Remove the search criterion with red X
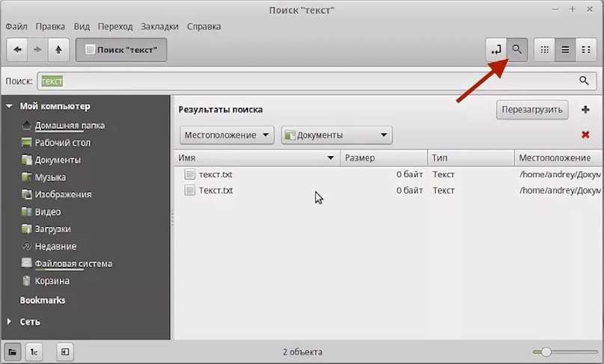The height and width of the screenshot is (364, 604). (x=585, y=135)
